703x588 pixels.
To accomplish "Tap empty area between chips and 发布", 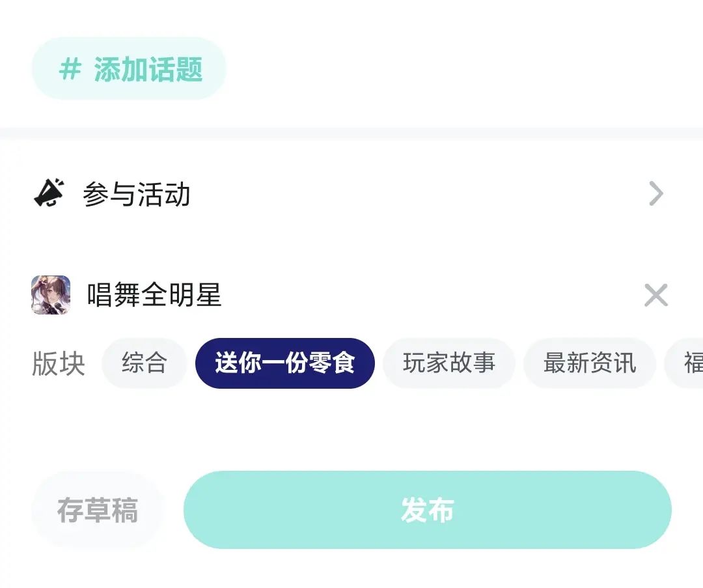I will 351,430.
